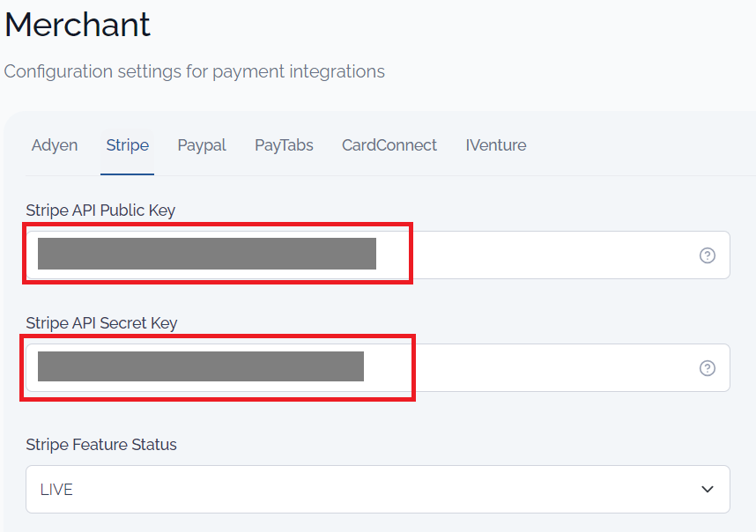Switch to the Adyen tab
Viewport: 756px width, 532px height.
point(55,145)
